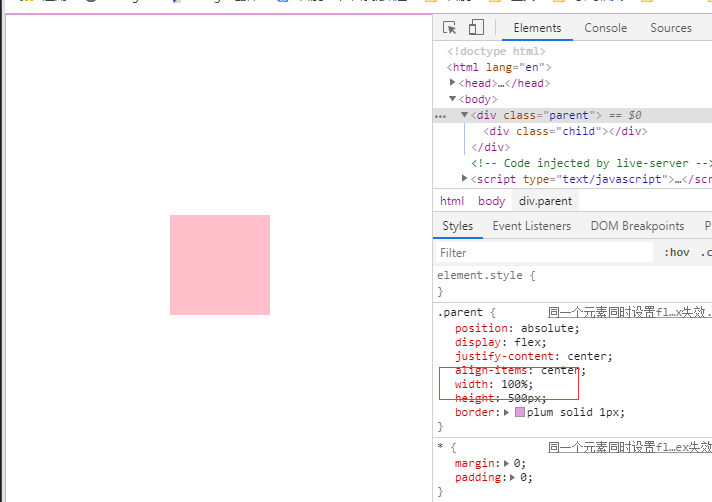Open the * rule source link
712x502 pixels.
click(x=629, y=447)
